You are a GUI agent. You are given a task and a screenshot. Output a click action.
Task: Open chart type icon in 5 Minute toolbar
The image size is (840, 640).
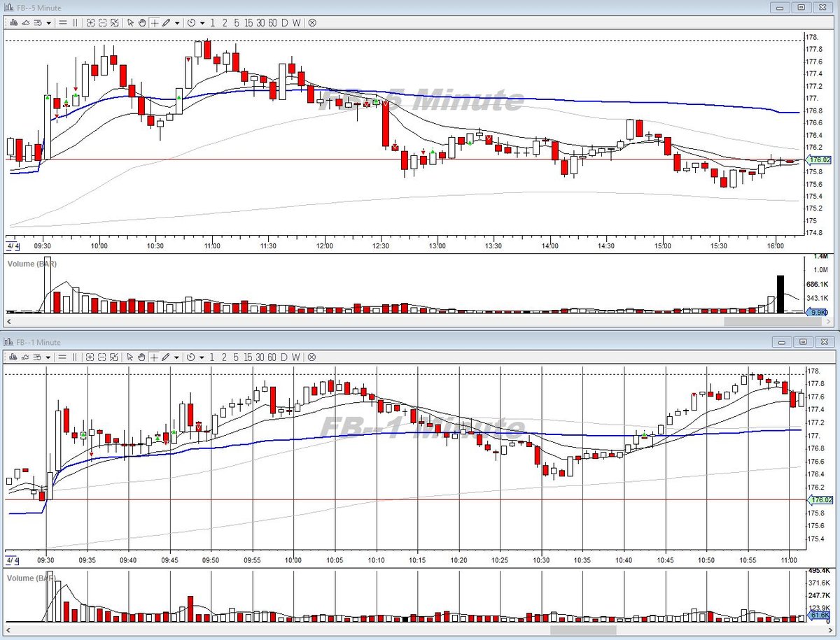[13, 22]
